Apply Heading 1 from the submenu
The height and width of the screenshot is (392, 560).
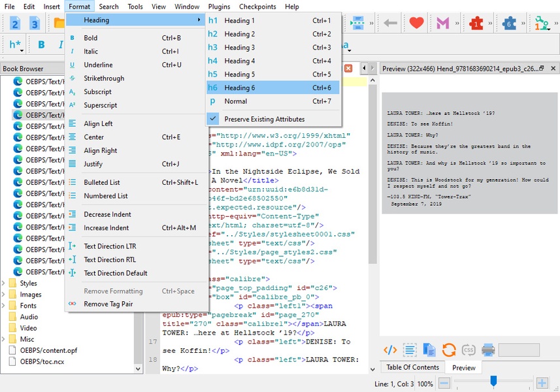[274, 21]
